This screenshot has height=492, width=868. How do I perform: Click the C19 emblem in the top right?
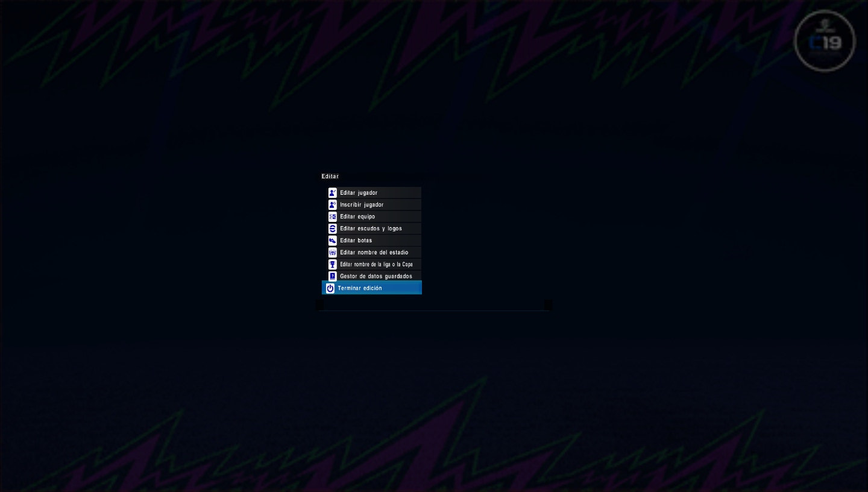point(824,40)
